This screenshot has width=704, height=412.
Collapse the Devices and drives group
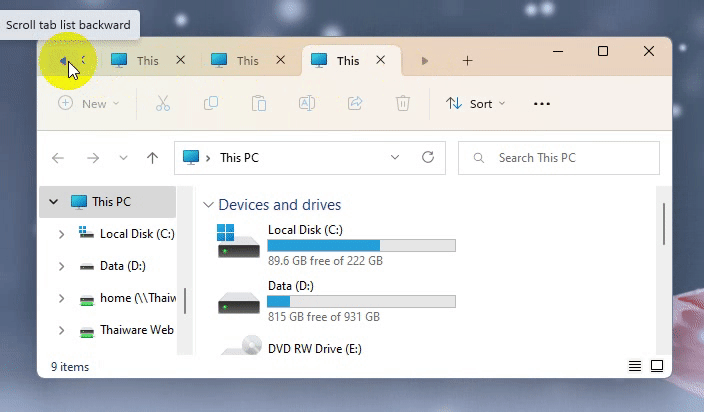pos(208,205)
